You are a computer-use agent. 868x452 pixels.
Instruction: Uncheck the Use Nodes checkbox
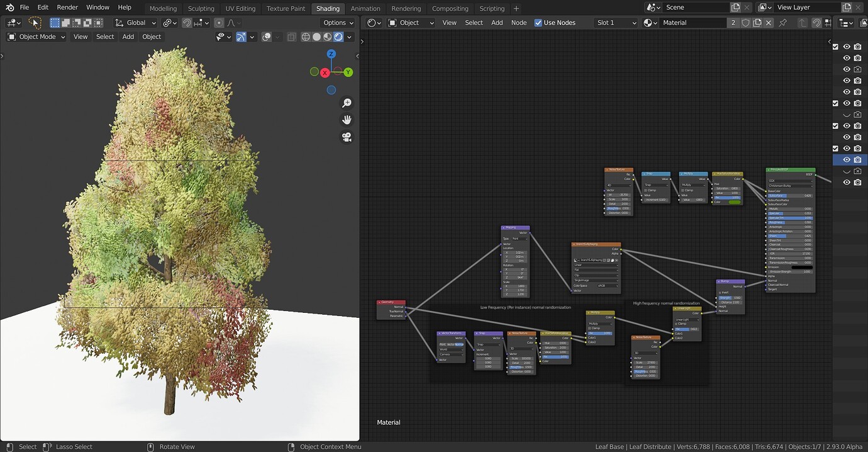pos(538,23)
